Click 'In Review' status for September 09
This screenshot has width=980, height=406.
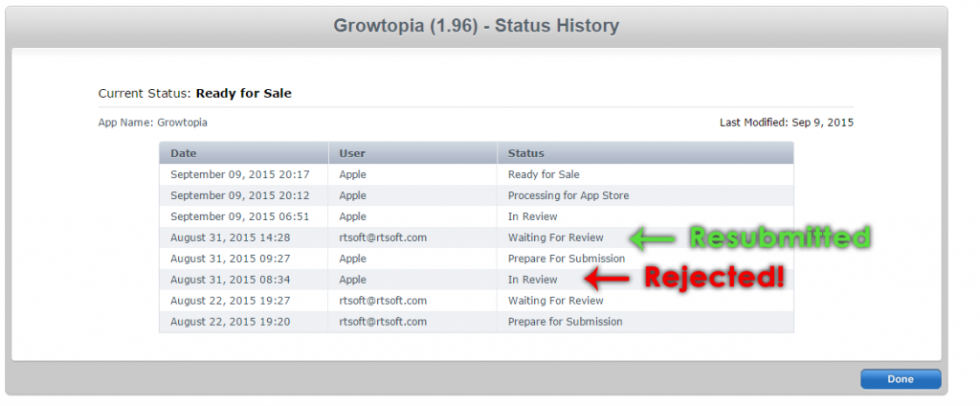coord(532,216)
